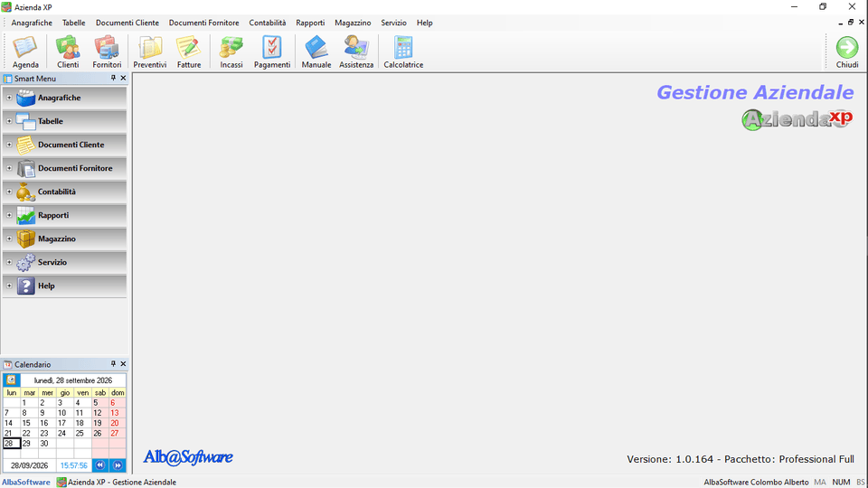
Task: Open the Anagrafiche menu in menu bar
Action: [x=32, y=23]
